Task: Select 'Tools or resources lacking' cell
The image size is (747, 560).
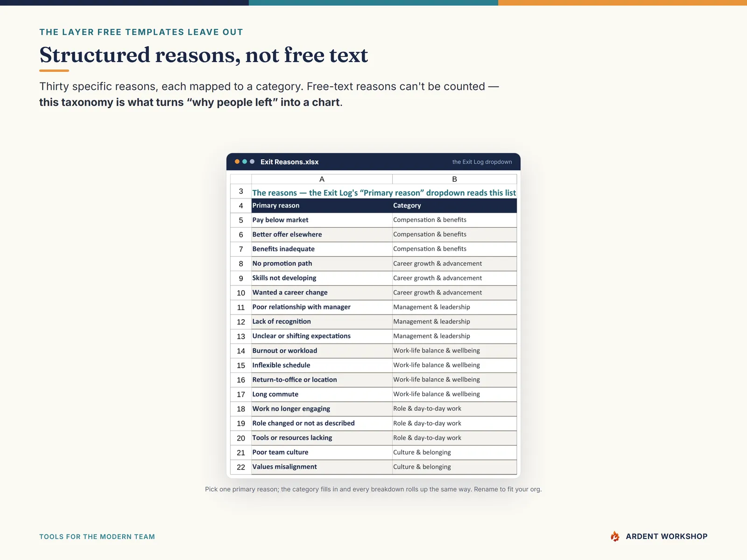Action: [322, 438]
